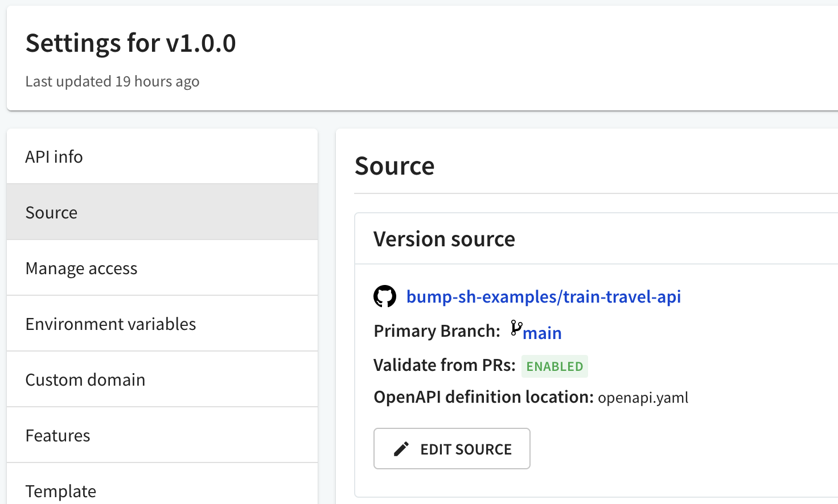Open Environment variables section

[x=110, y=324]
